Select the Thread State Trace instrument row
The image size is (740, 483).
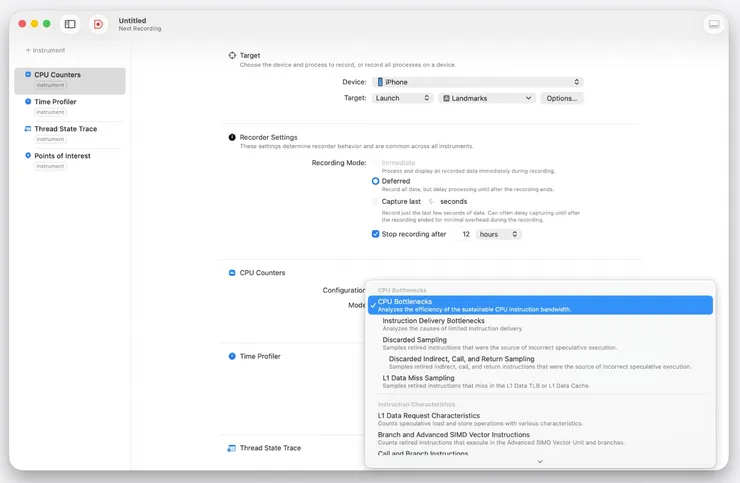(70, 135)
